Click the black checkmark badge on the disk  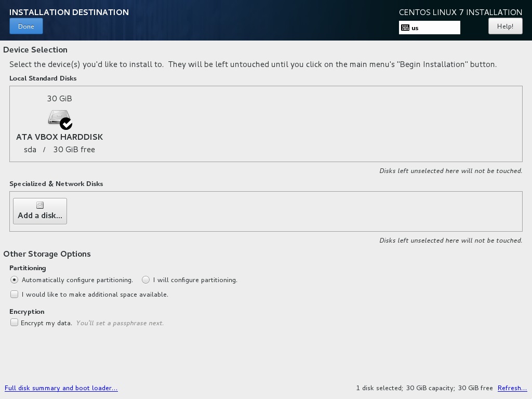click(x=66, y=124)
